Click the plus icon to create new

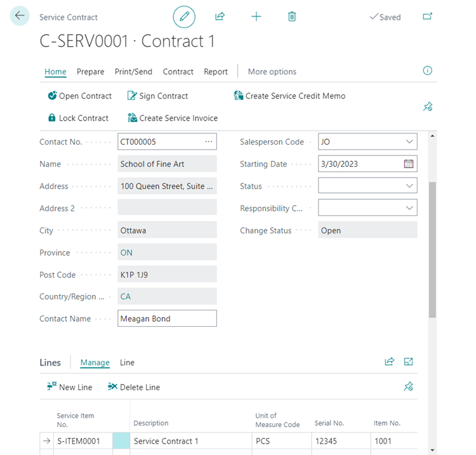[256, 16]
